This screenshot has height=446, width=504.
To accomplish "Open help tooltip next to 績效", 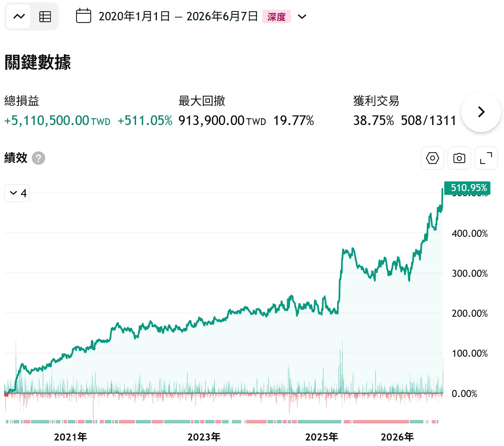I will (38, 158).
